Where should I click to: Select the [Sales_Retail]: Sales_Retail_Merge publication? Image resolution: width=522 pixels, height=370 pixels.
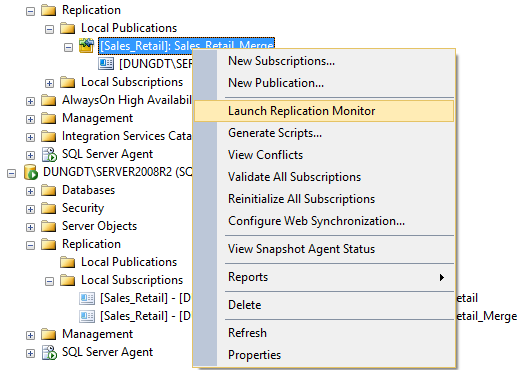tap(186, 46)
